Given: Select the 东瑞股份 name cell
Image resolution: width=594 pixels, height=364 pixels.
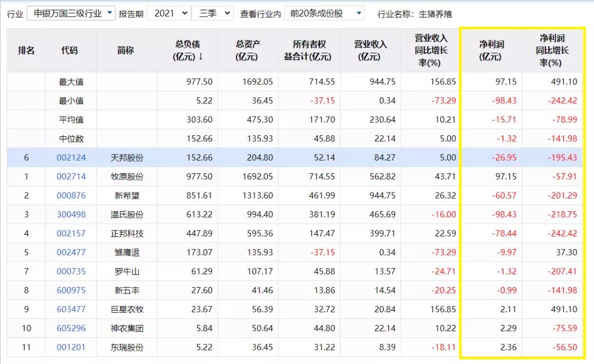Looking at the screenshot, I should coord(127,347).
